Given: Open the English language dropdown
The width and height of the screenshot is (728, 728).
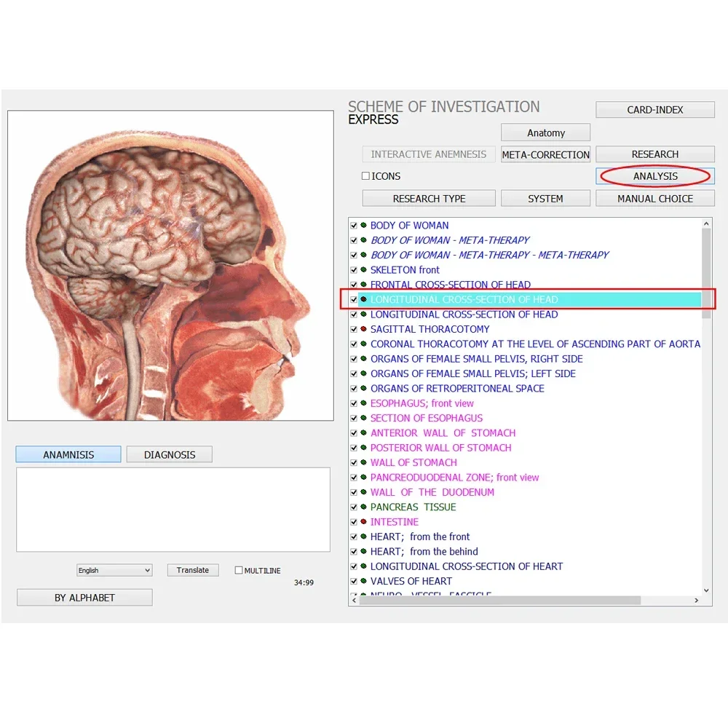Looking at the screenshot, I should 114,570.
